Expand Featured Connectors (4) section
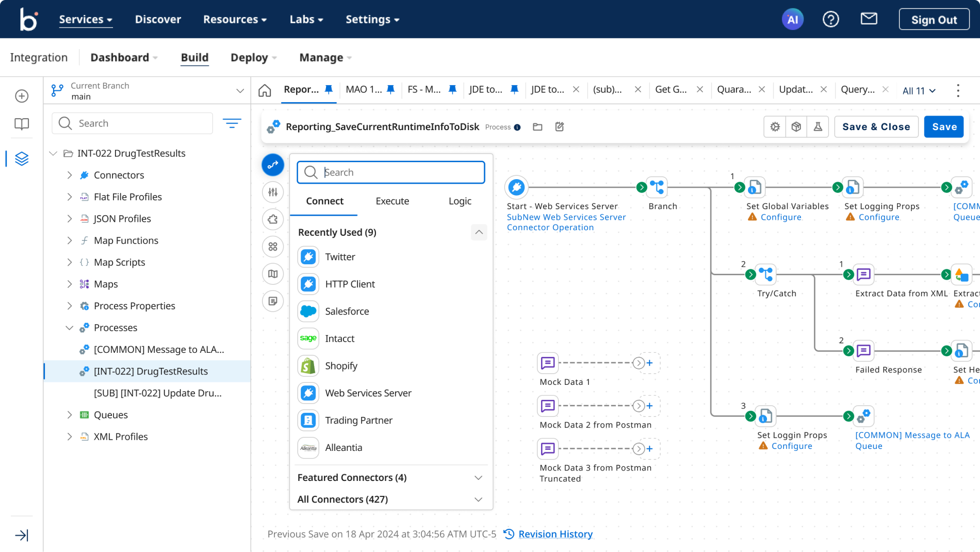This screenshot has width=980, height=552. click(x=478, y=478)
